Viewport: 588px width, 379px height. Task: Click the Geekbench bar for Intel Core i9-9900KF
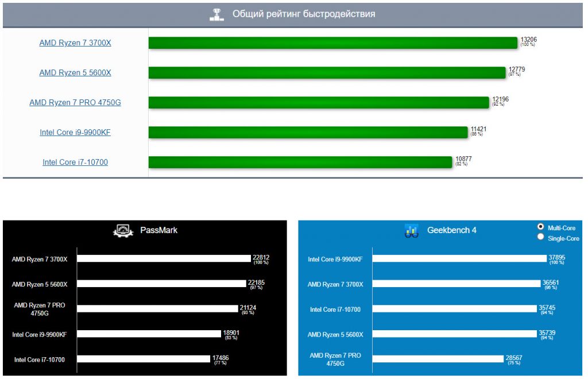(x=459, y=258)
